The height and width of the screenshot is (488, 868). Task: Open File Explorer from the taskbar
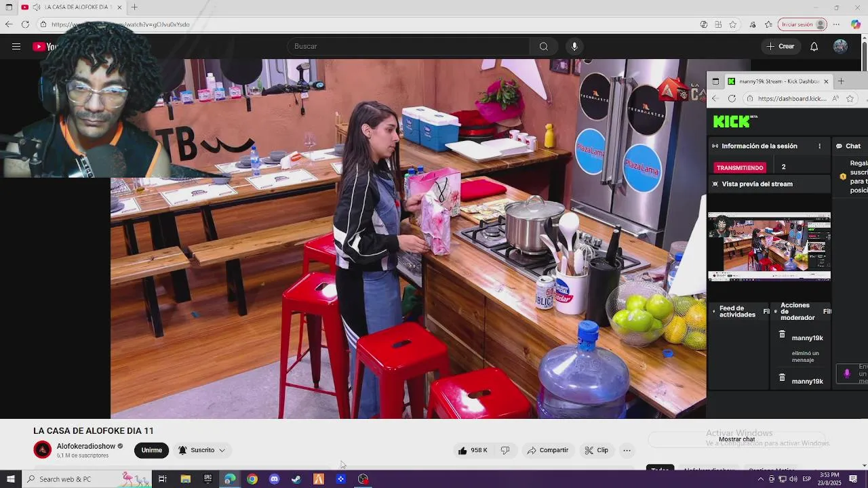185,479
